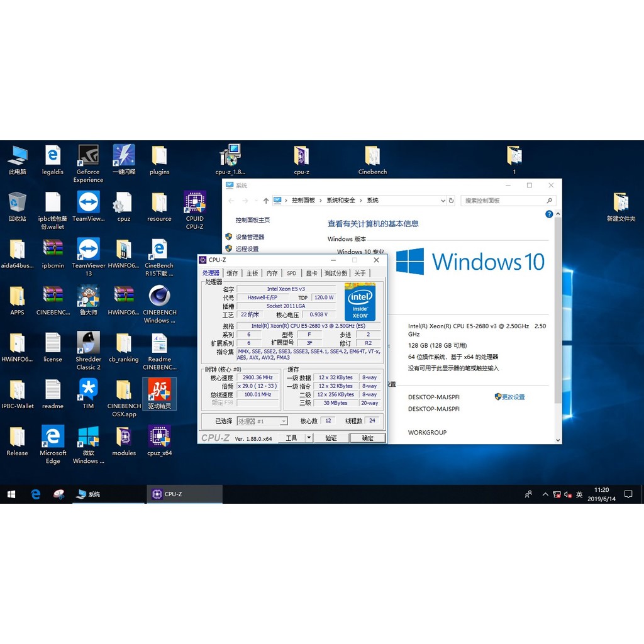Click the 验证 button in CPU-Z
644x644 pixels.
pos(331,438)
